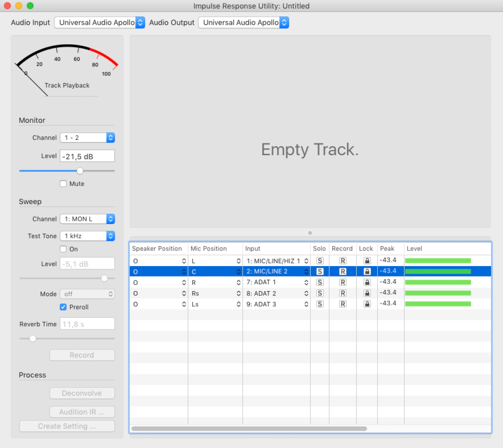
Task: Click the Monitor Level slider handle
Action: point(80,171)
